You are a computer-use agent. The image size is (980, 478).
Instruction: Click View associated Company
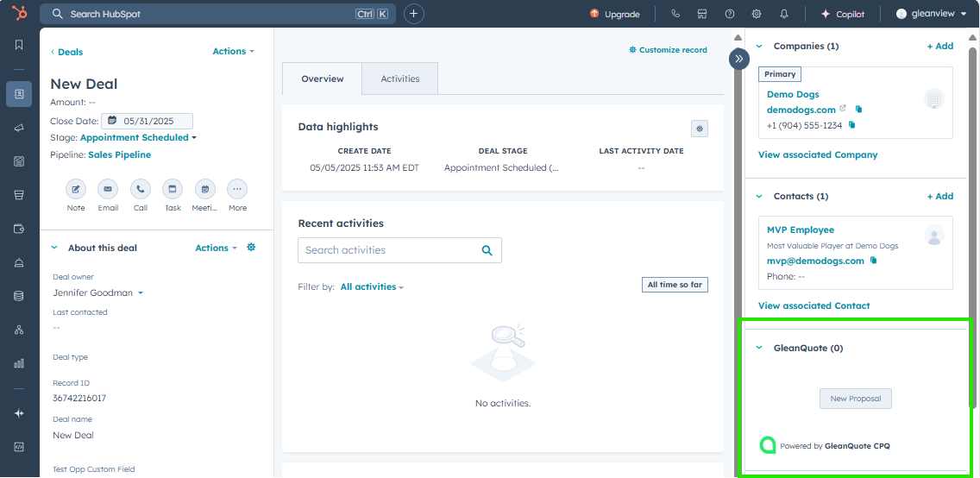[x=818, y=154]
